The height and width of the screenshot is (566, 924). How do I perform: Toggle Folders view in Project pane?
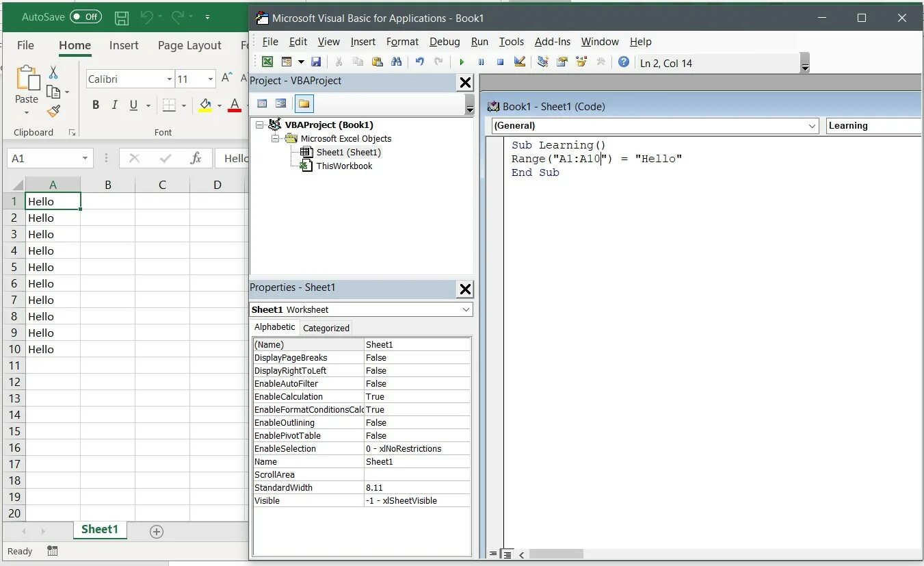tap(304, 104)
